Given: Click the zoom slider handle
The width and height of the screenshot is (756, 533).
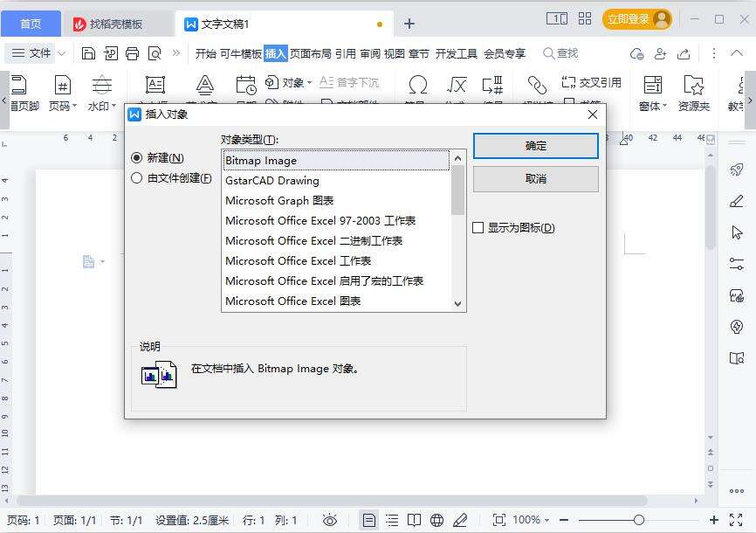Looking at the screenshot, I should (x=639, y=520).
